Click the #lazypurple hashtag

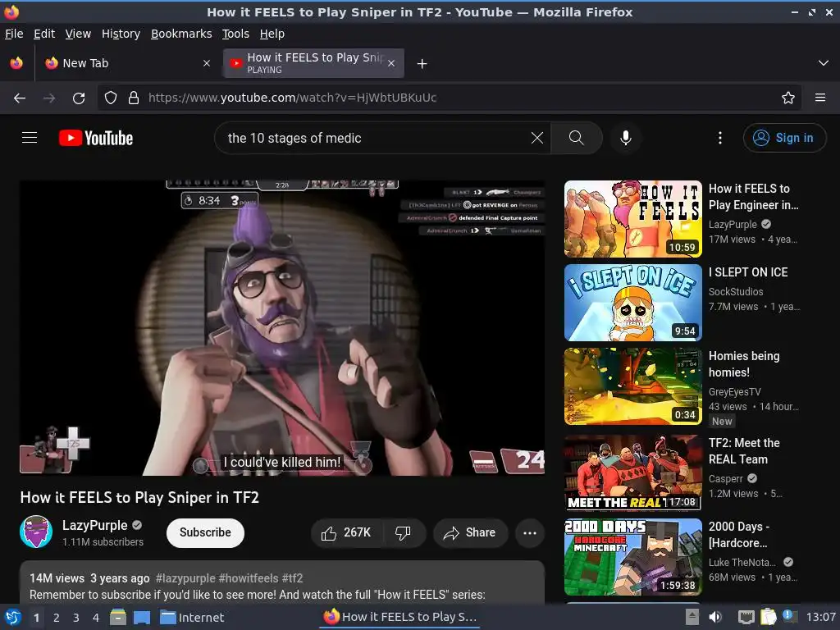(x=185, y=578)
